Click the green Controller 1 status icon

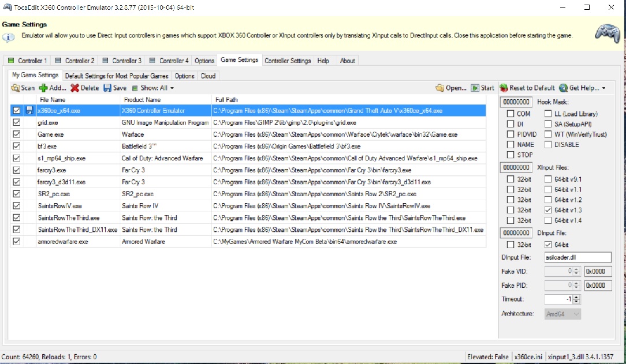11,61
